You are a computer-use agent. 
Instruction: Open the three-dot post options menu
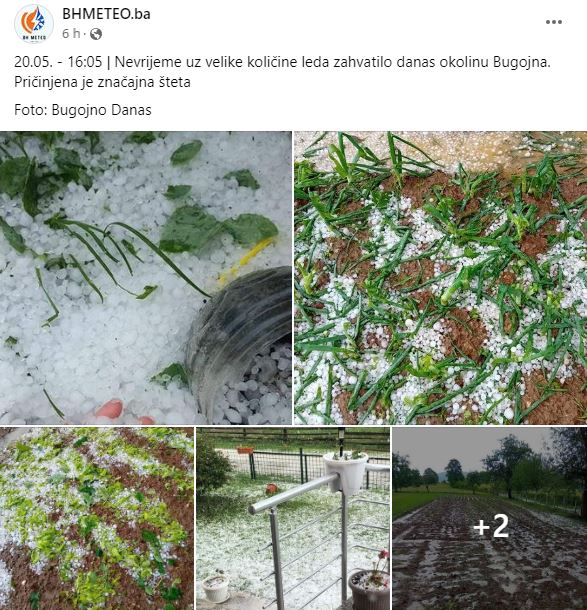click(x=554, y=22)
